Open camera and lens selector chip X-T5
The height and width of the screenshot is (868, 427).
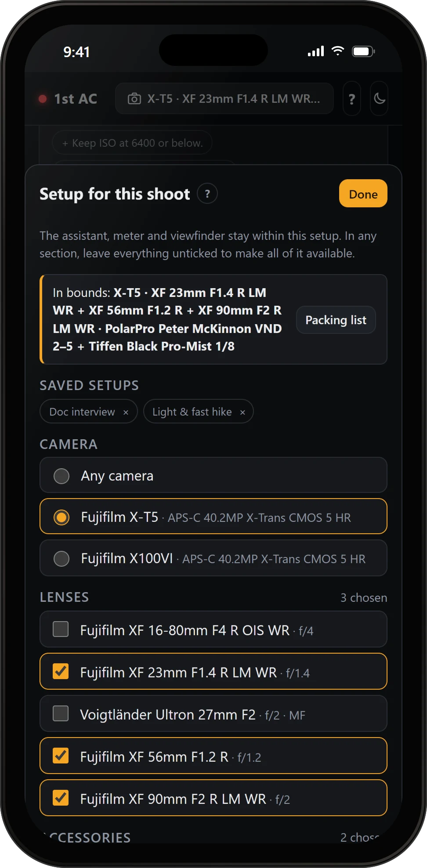(x=224, y=99)
